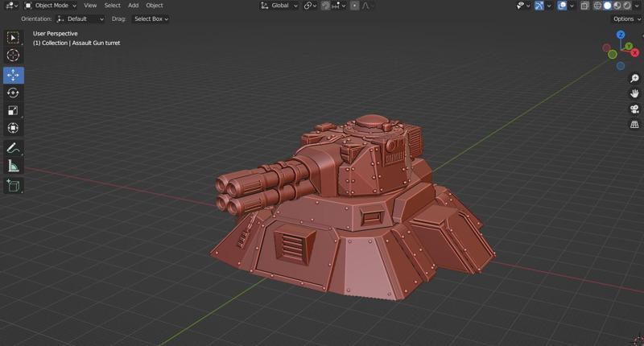The width and height of the screenshot is (644, 346).
Task: Switch to material preview shading
Action: 617,6
